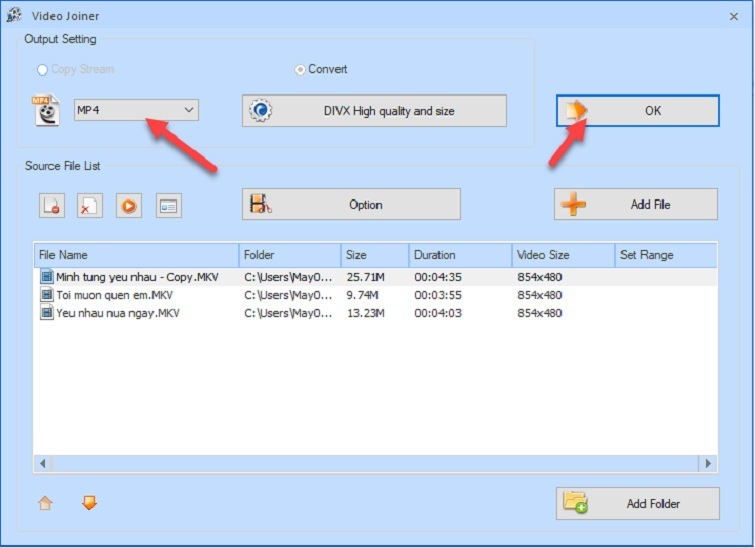The image size is (755, 548).
Task: Click the clear list icon
Action: (x=90, y=205)
